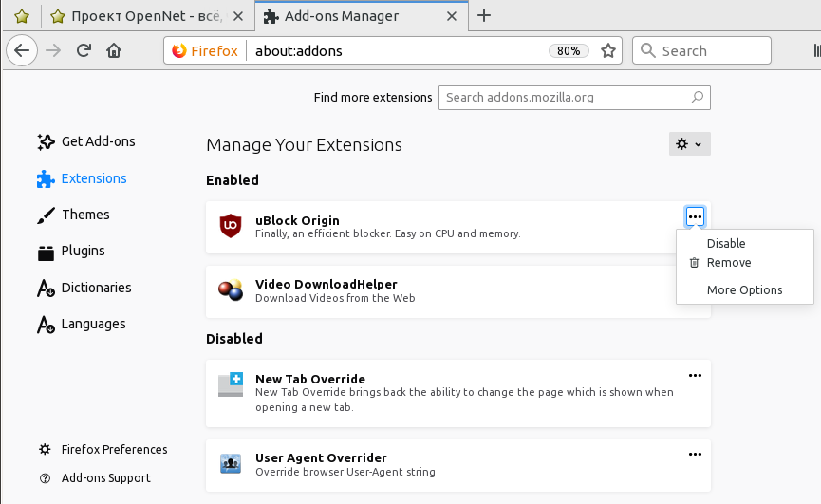Expand User Agent Overrider's three-dot menu
The image size is (821, 504).
click(695, 455)
